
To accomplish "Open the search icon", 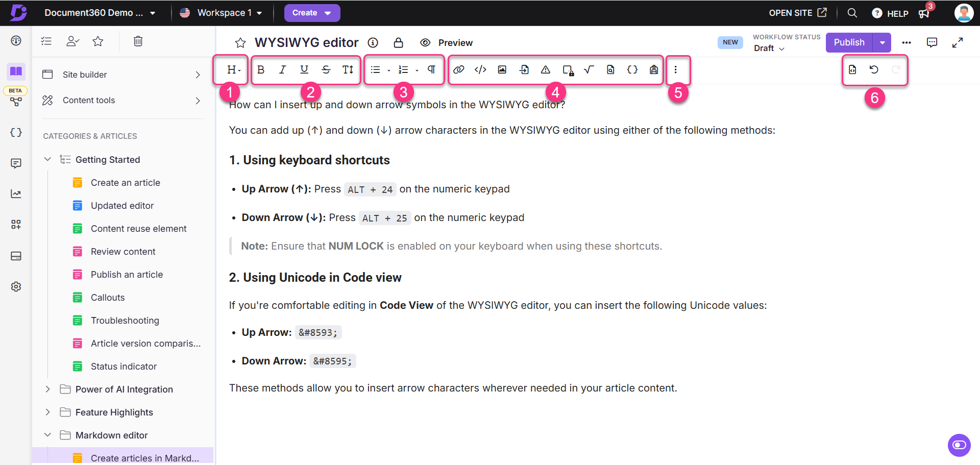I will point(852,13).
